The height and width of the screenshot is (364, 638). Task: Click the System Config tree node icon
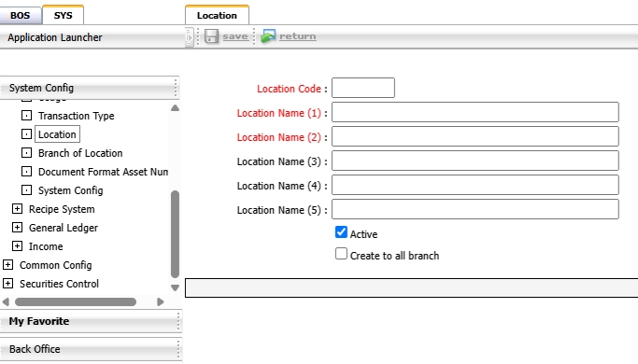pyautogui.click(x=26, y=190)
